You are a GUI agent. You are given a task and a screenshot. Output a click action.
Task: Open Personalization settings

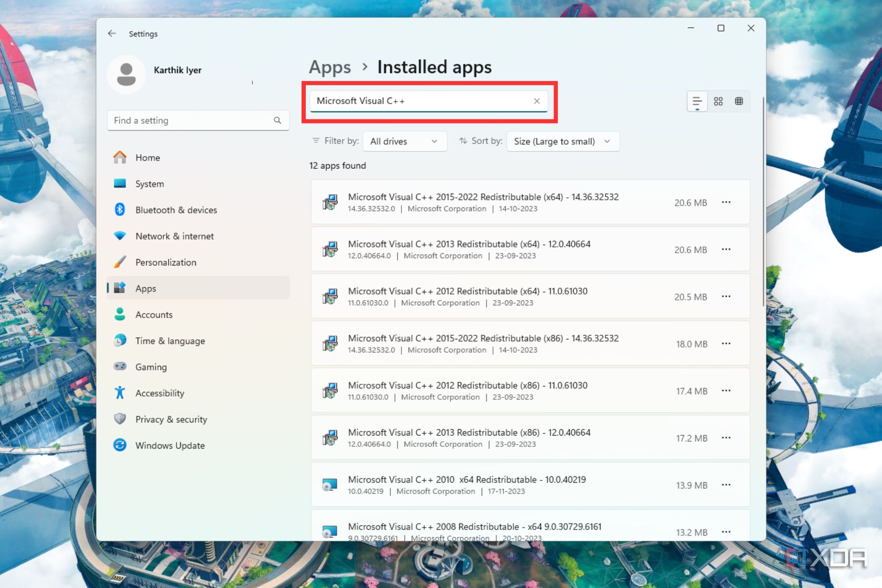165,262
